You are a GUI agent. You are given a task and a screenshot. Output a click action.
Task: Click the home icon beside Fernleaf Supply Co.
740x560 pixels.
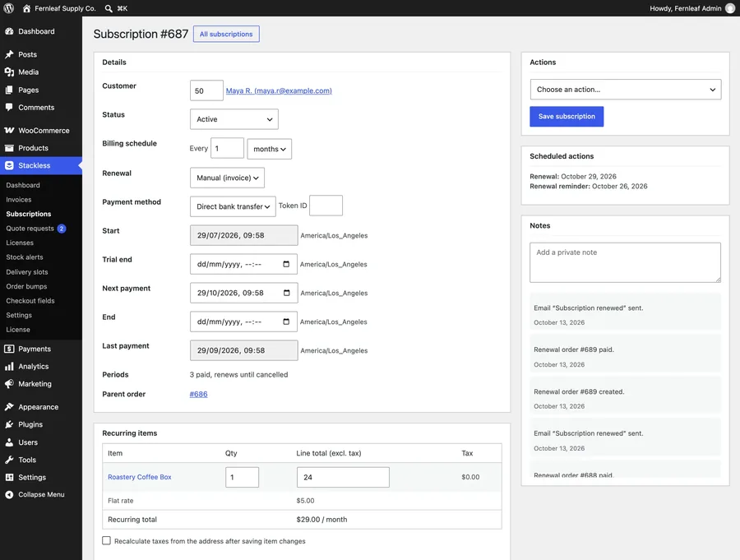27,8
